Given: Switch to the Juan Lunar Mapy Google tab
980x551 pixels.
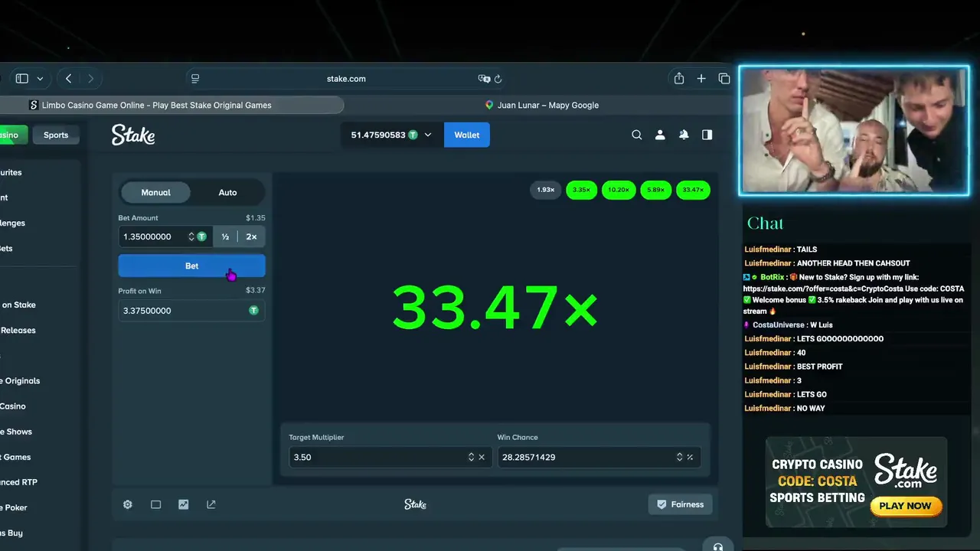Looking at the screenshot, I should 542,105.
